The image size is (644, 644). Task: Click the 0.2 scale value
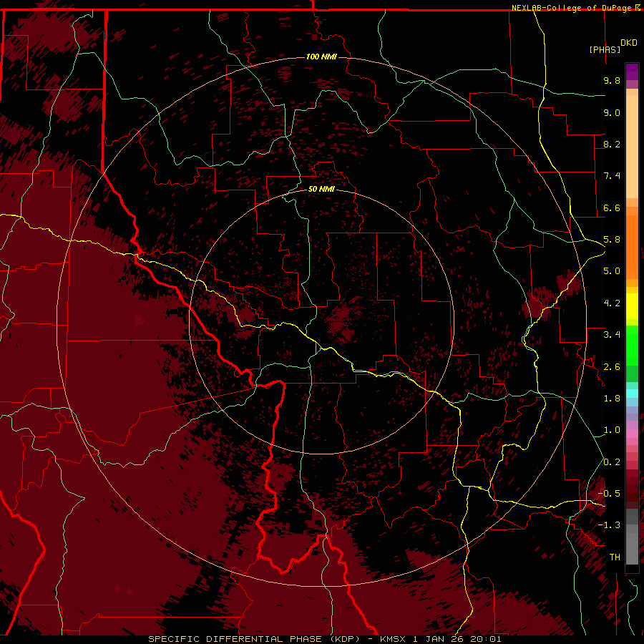pyautogui.click(x=612, y=462)
